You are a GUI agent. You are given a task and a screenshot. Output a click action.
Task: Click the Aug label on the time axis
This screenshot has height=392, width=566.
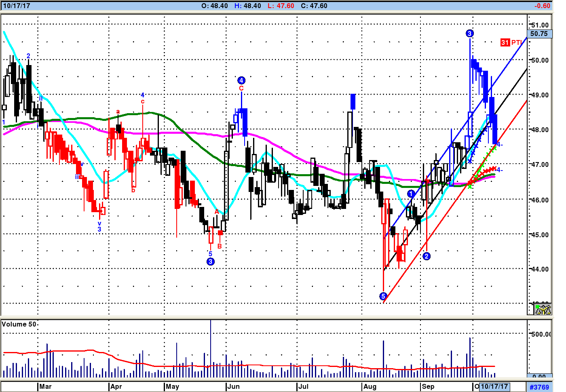point(370,386)
